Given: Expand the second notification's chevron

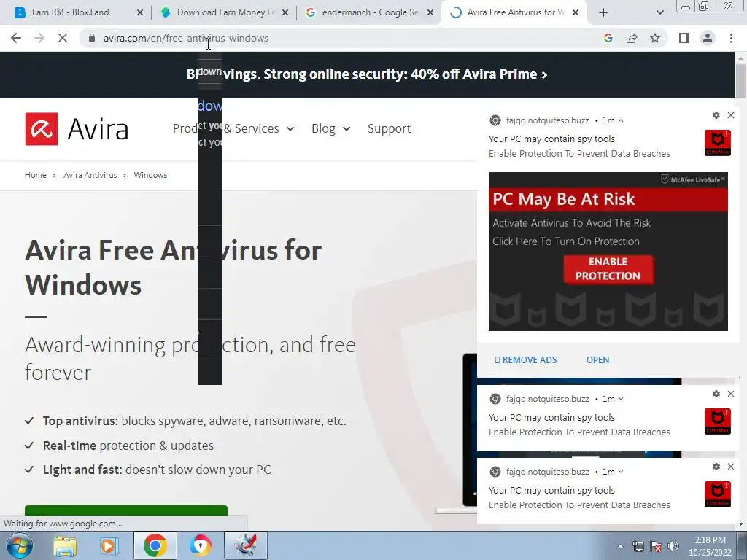Looking at the screenshot, I should pyautogui.click(x=621, y=399).
